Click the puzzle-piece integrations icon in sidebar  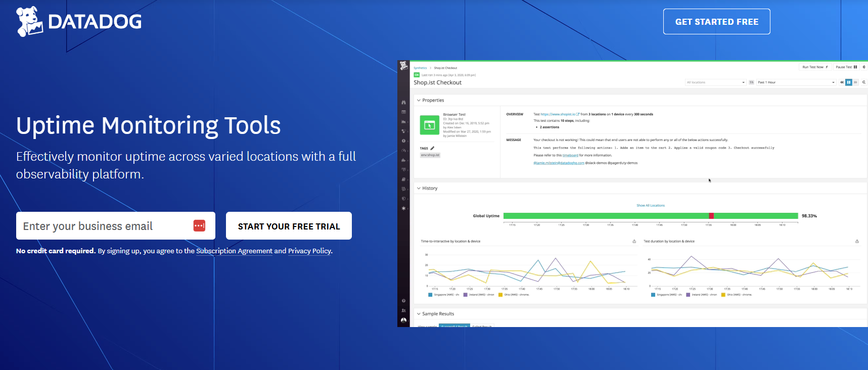403,160
